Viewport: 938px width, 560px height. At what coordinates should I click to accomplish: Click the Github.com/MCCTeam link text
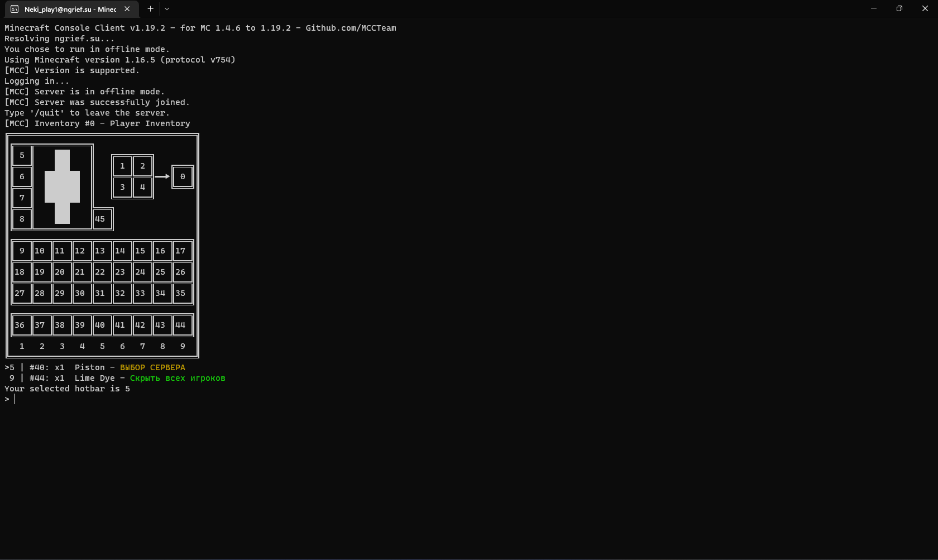tap(350, 28)
